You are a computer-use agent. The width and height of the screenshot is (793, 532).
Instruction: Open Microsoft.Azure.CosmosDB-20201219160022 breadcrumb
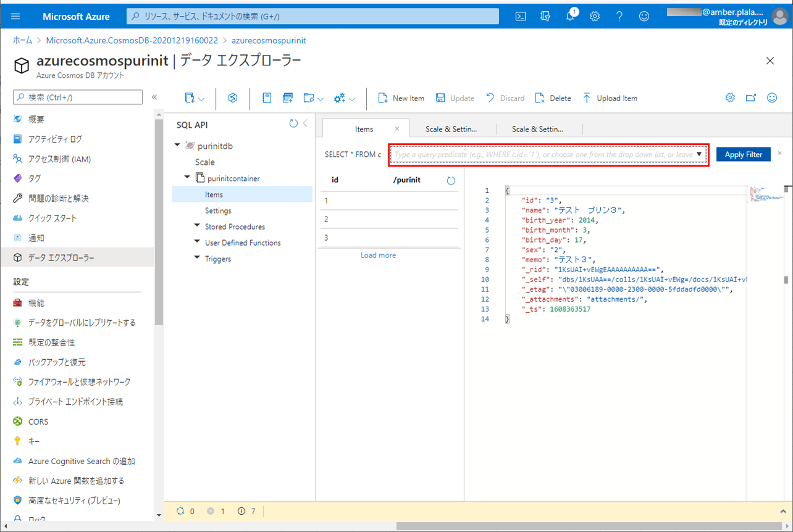click(132, 40)
